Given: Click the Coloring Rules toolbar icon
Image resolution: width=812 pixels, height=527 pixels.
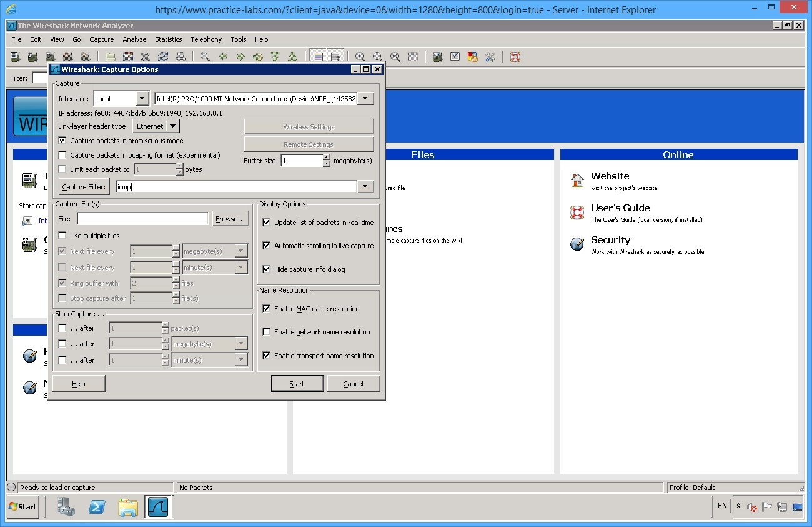Looking at the screenshot, I should pos(473,57).
